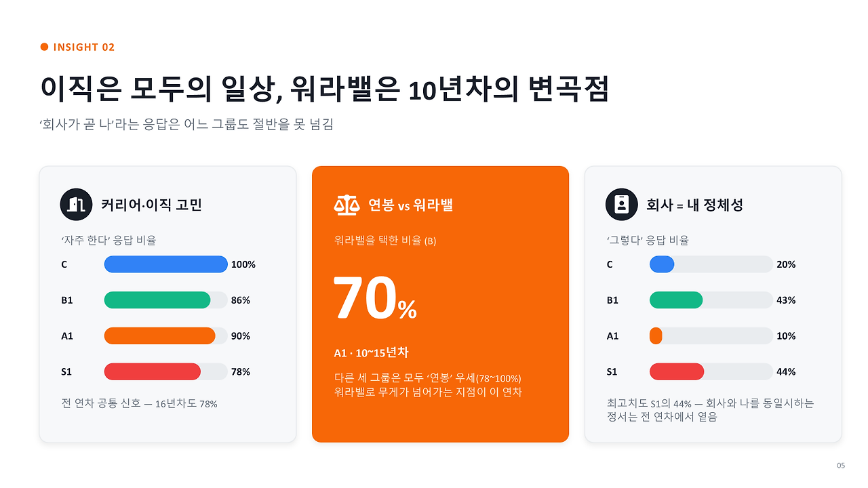Select the main title about 이직 and 워라밸

point(324,89)
